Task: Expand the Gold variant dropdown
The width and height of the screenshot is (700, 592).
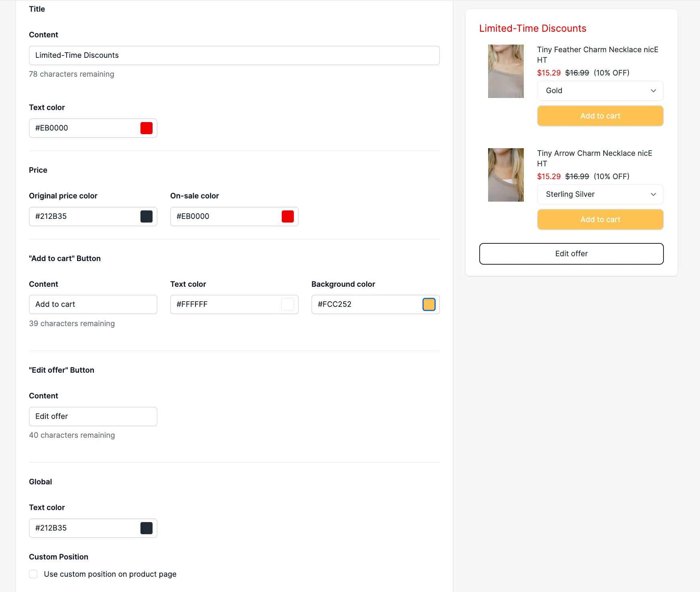Action: point(600,91)
